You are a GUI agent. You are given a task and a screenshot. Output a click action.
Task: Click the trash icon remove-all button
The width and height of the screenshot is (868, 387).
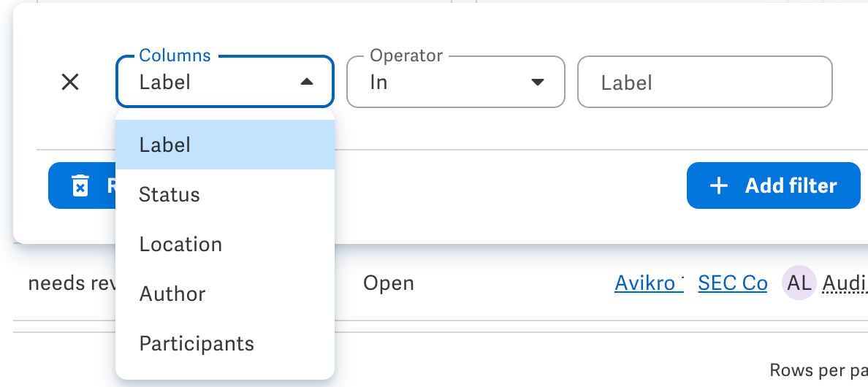coord(82,185)
